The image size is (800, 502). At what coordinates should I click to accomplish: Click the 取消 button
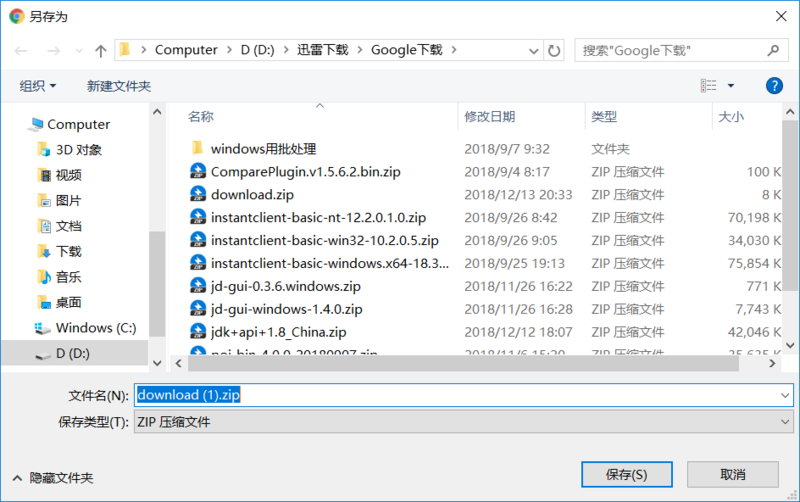click(733, 474)
